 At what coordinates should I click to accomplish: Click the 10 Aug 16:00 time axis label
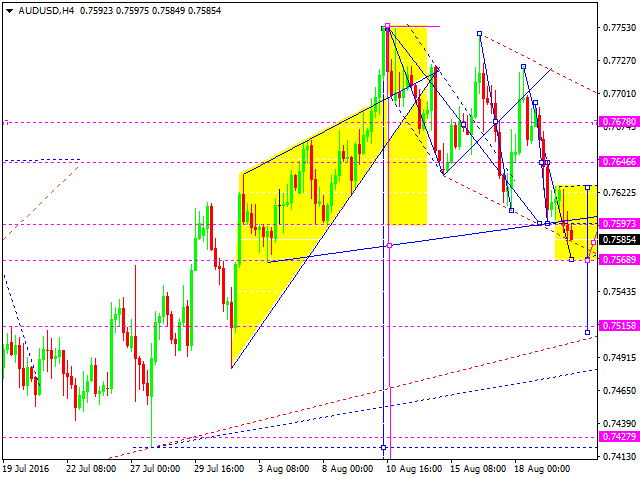pos(414,469)
